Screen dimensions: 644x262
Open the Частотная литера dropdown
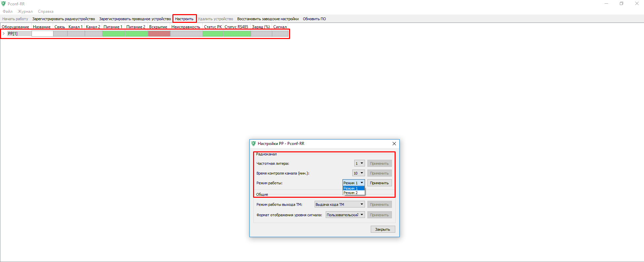[x=359, y=163]
